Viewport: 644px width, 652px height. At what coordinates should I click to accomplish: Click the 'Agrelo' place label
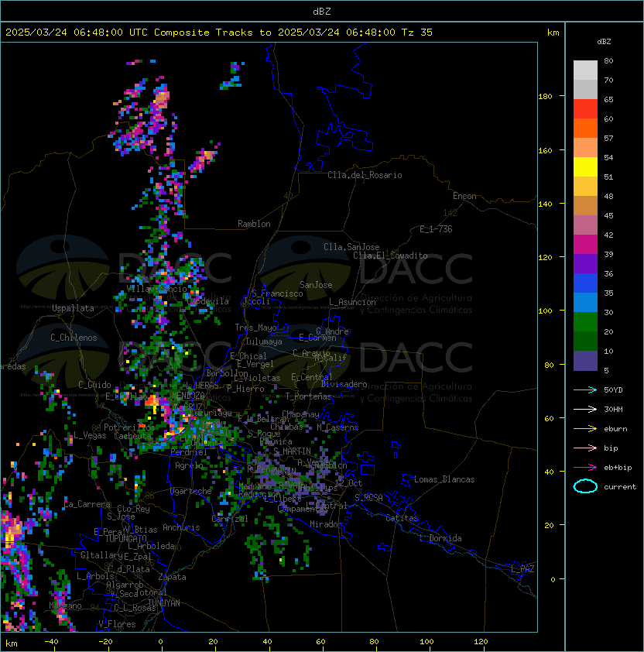point(189,465)
